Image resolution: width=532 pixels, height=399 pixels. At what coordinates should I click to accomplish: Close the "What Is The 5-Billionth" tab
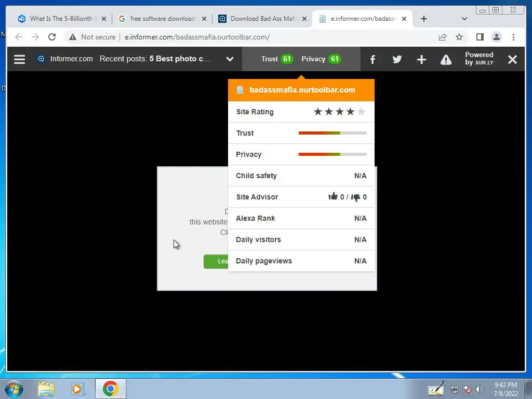coord(104,19)
